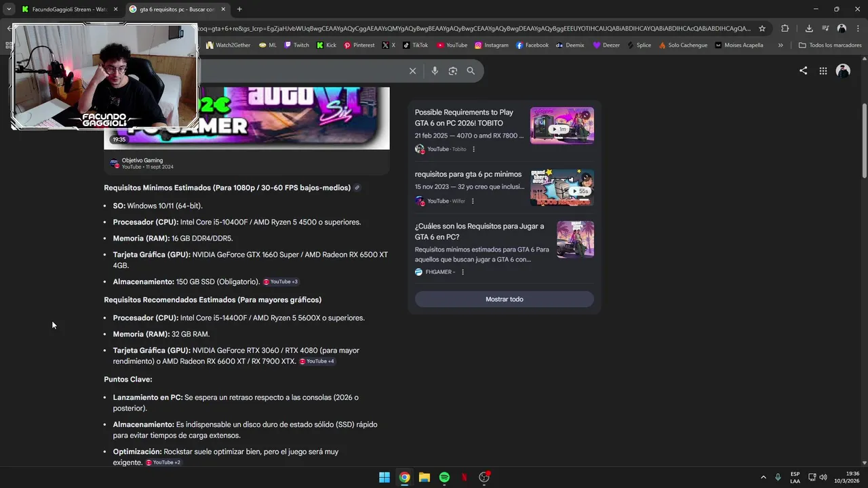Screen dimensions: 868x488
Task: Open options menu for the Wilfer result
Action: [473, 201]
